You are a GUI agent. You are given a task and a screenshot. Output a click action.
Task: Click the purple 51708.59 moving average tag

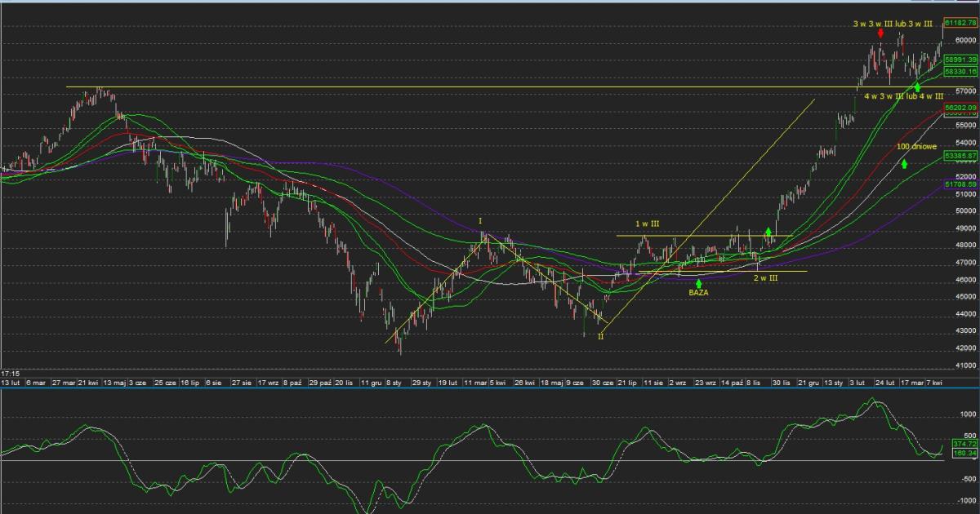961,185
